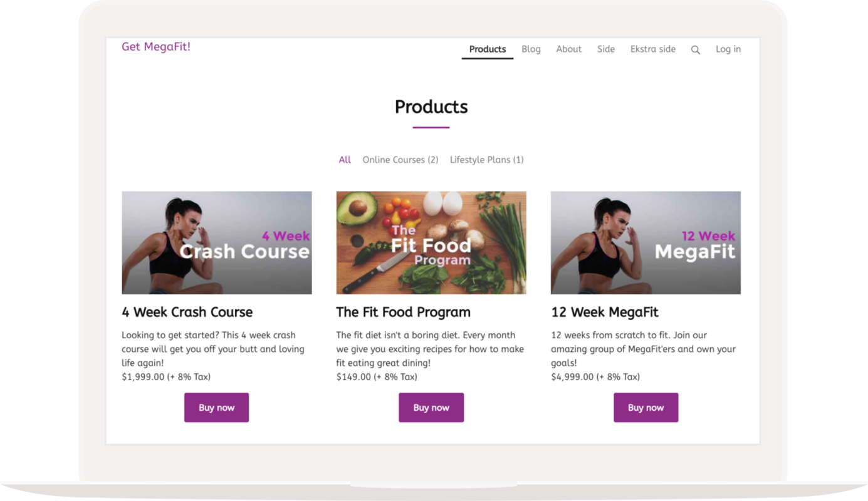Buy now the 4 Week Crash Course
868x501 pixels.
216,408
